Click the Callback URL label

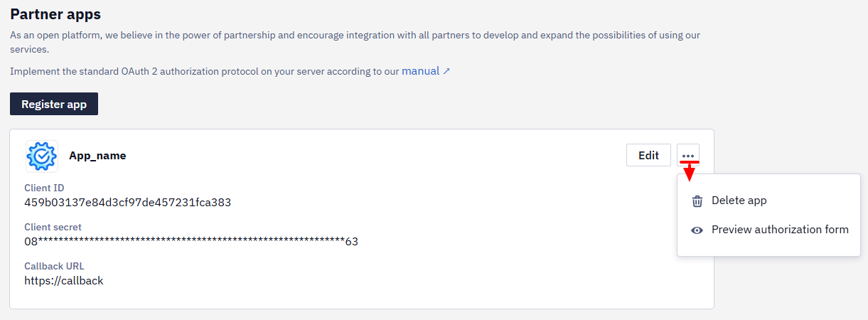tap(54, 267)
